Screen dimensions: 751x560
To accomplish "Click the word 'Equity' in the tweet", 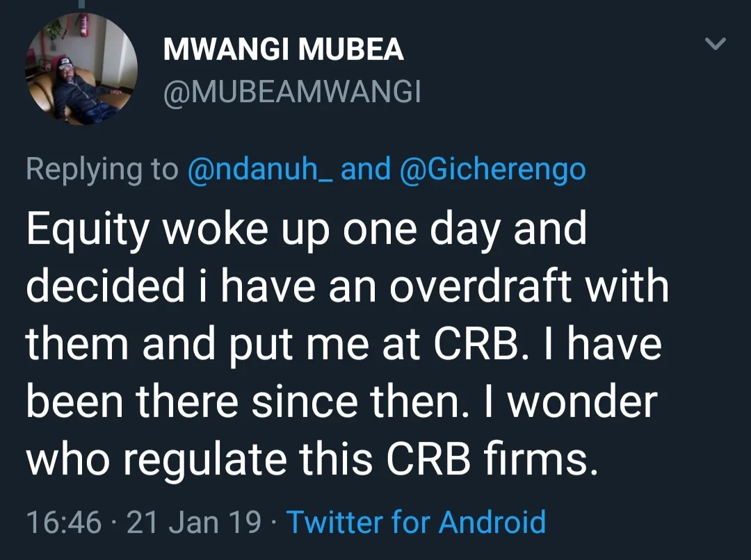I will tap(87, 229).
